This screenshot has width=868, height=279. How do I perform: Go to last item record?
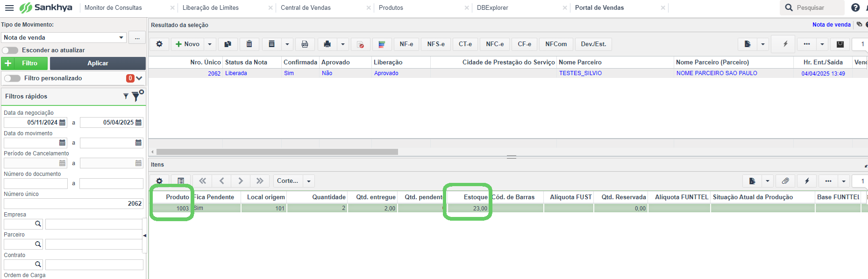(260, 181)
